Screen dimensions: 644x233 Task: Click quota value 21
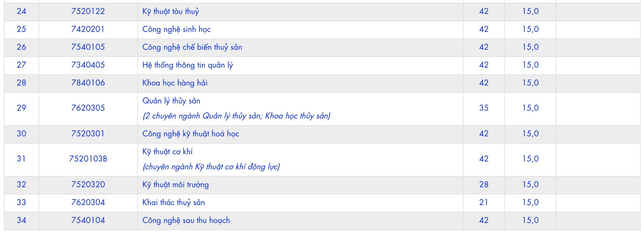click(x=483, y=203)
